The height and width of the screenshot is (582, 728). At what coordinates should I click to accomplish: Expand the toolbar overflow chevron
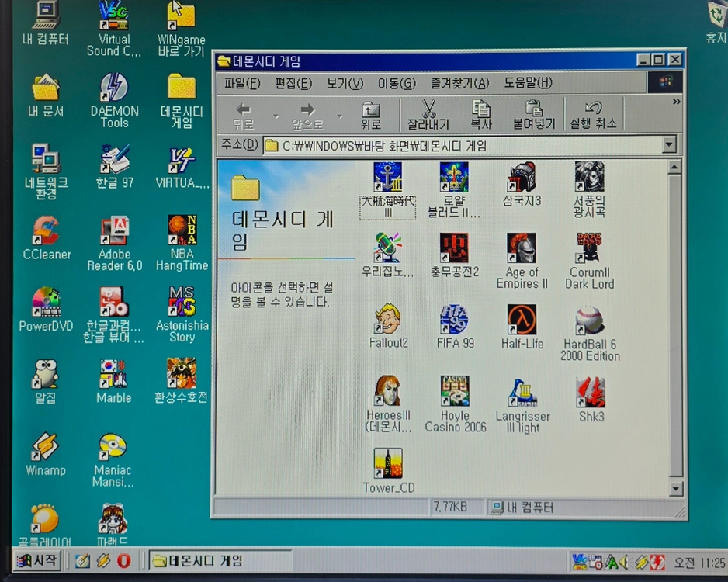pos(677,102)
